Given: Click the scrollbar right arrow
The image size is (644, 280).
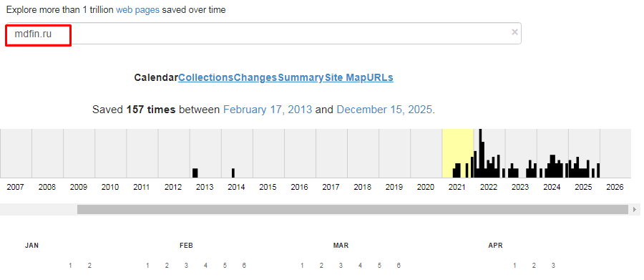Looking at the screenshot, I should (x=635, y=210).
